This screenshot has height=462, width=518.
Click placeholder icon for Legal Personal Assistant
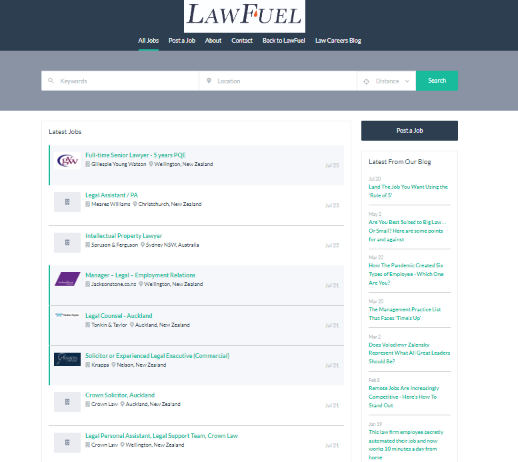[x=67, y=443]
